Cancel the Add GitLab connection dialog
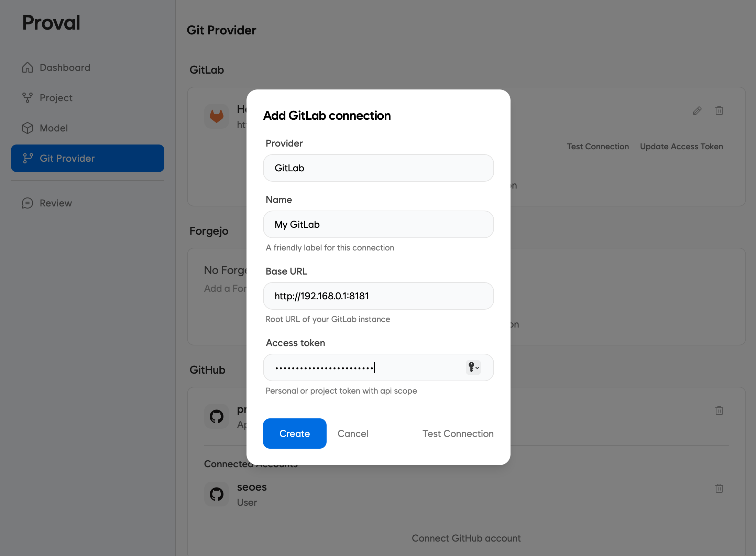The width and height of the screenshot is (756, 556). 353,434
